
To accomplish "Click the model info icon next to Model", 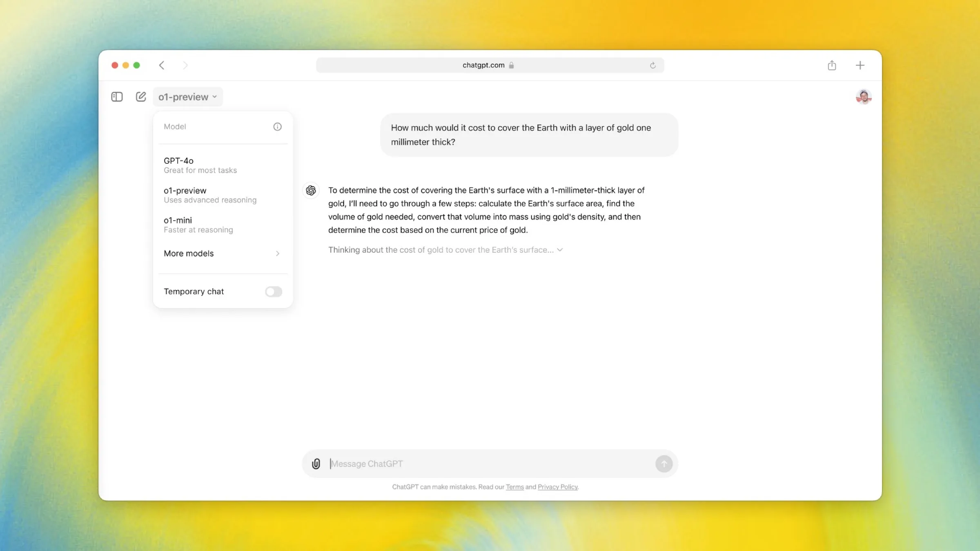I will click(x=277, y=127).
